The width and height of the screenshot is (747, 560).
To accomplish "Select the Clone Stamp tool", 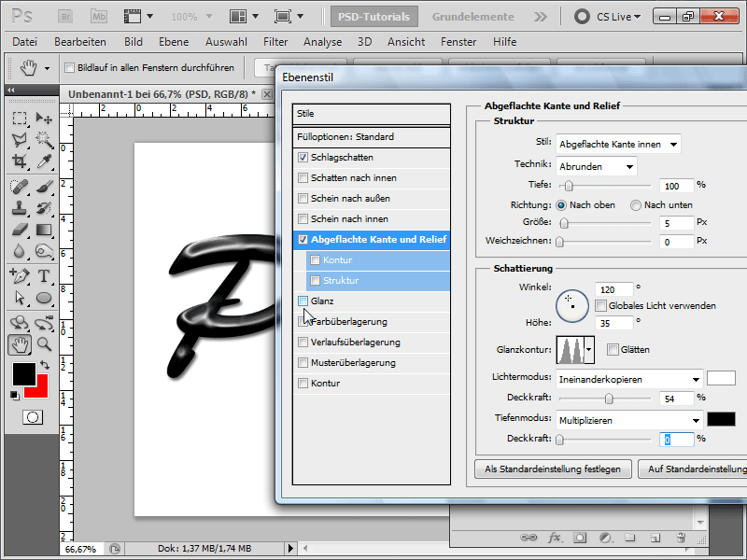I will [20, 208].
